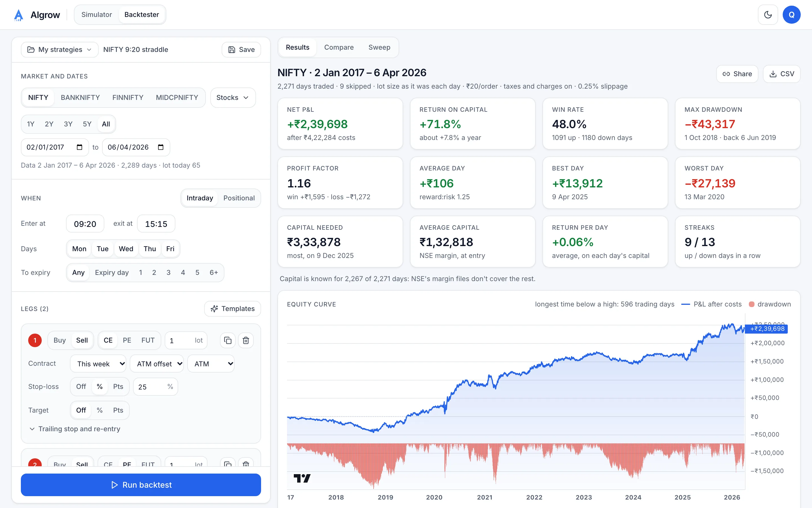Click the exit at 15:15 field
Image resolution: width=812 pixels, height=508 pixels.
tap(156, 224)
